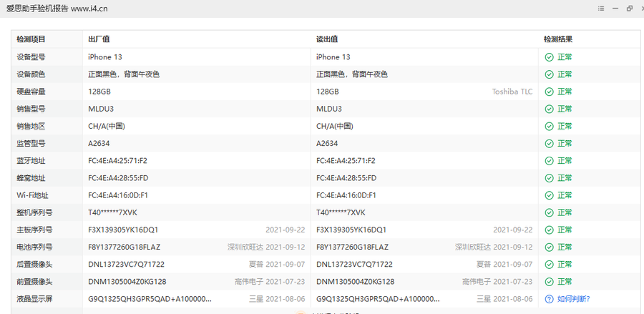Click window title 爱思助手验机报告 www.i4.cn
The height and width of the screenshot is (314, 644).
(x=57, y=9)
